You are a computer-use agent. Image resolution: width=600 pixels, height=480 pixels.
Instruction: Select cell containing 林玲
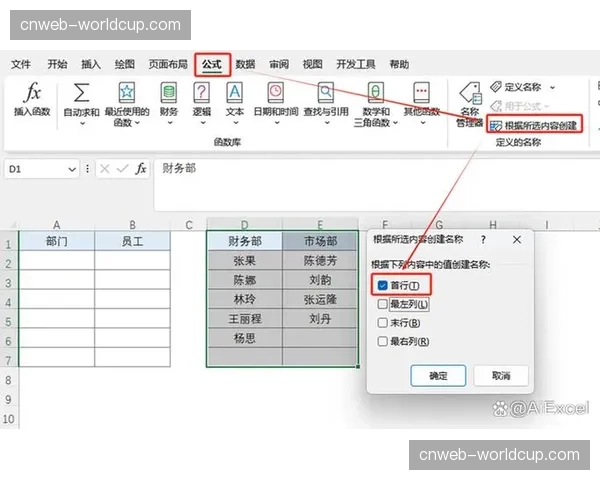[245, 299]
